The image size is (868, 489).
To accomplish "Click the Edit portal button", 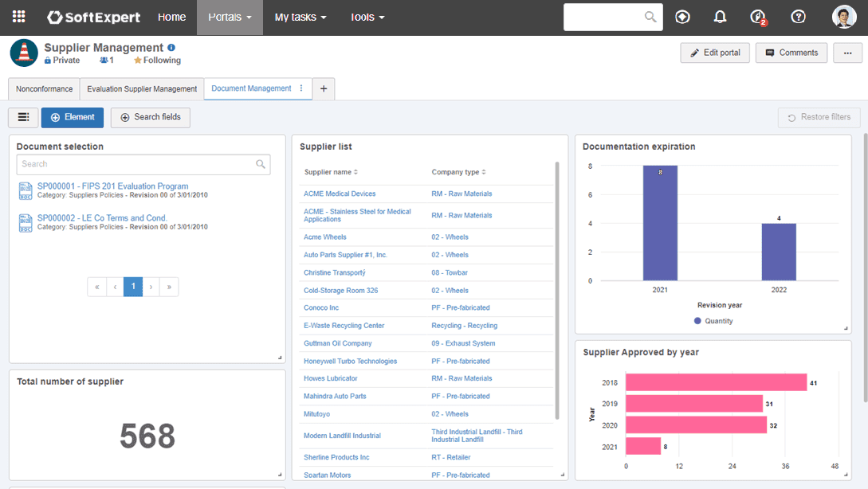I will [x=715, y=53].
